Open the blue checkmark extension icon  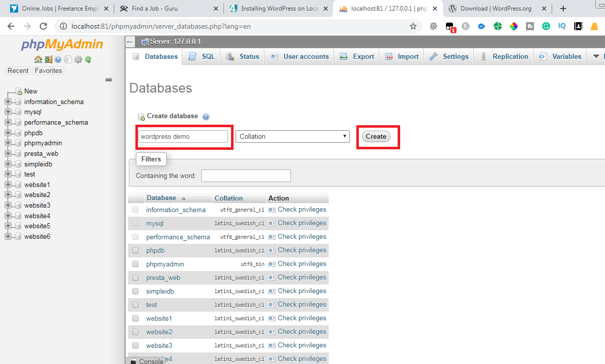[482, 26]
